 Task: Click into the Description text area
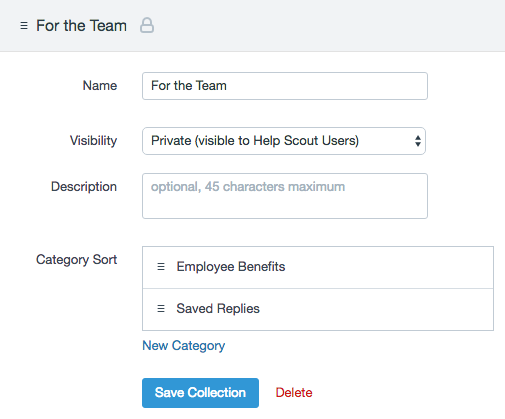coord(285,196)
